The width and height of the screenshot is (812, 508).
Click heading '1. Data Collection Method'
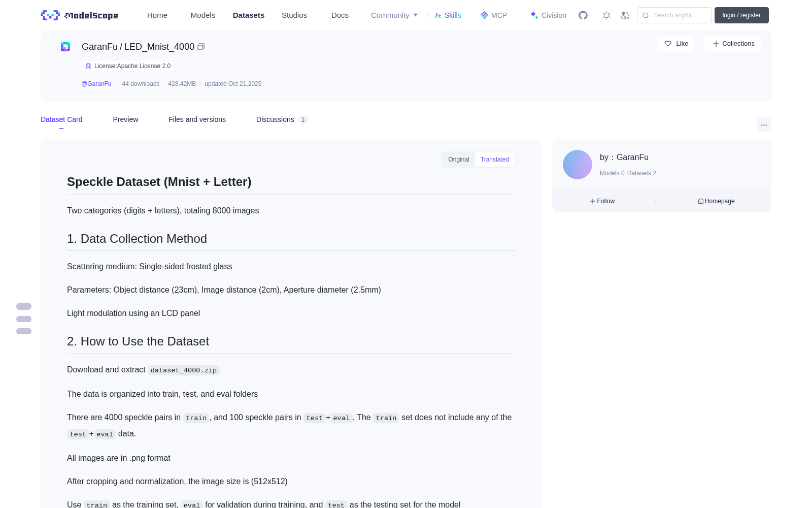[x=137, y=239]
